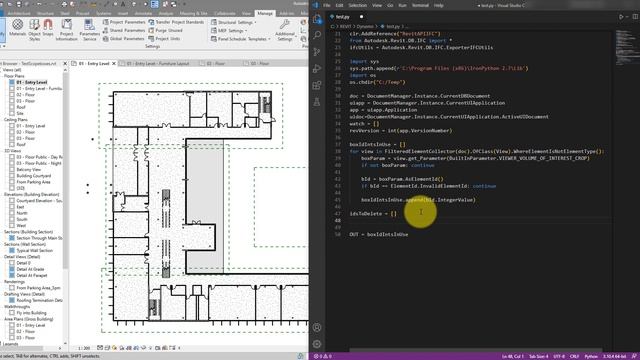Open Project Units settings

tap(164, 39)
